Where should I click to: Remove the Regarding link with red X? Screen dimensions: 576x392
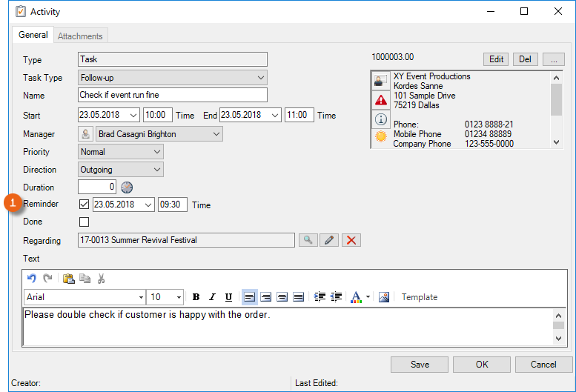click(351, 240)
